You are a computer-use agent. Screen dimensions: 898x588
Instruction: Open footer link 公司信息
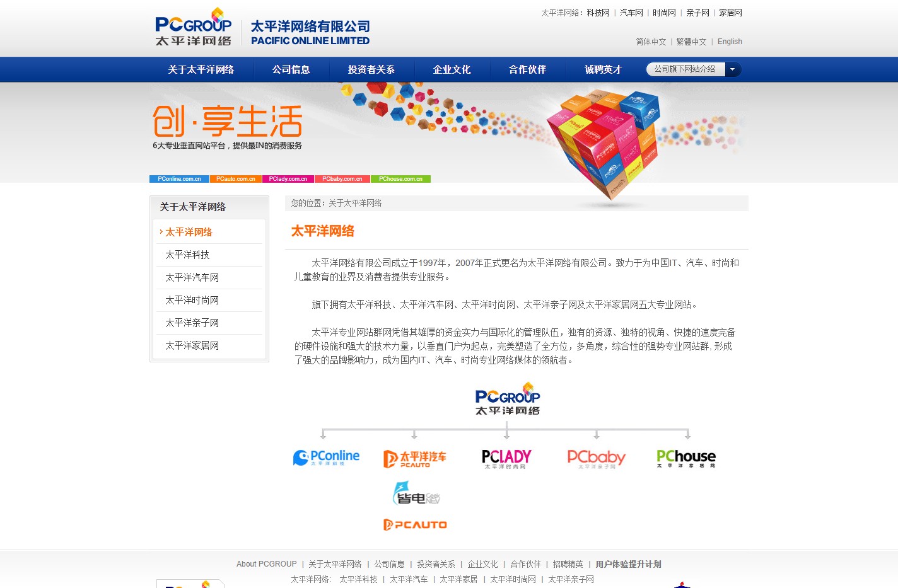click(x=389, y=564)
